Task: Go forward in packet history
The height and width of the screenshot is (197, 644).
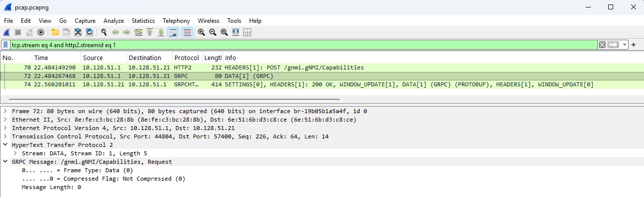Action: (126, 32)
